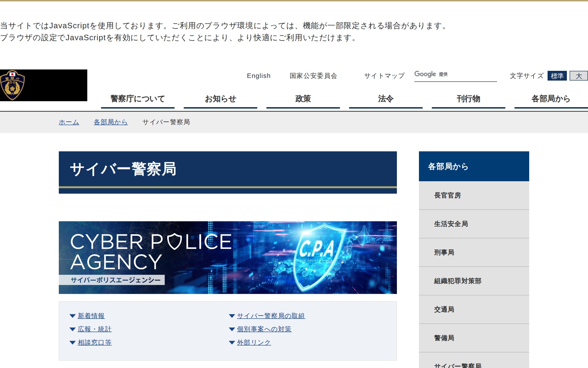Open the 警察庁について menu

(x=138, y=99)
